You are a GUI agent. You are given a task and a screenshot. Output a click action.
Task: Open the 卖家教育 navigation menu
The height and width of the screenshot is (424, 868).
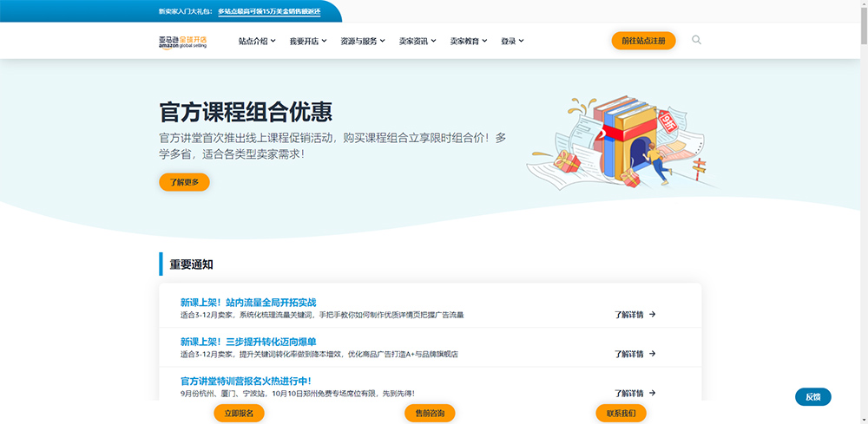(468, 41)
